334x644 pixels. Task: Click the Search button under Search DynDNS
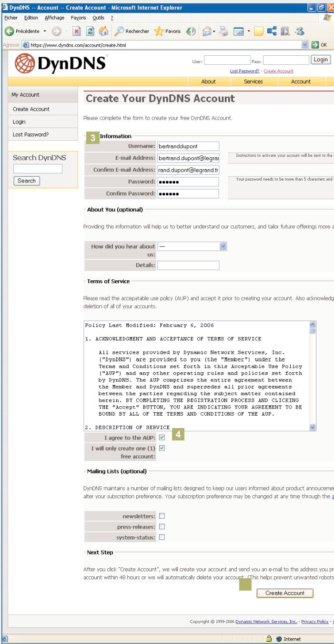click(27, 180)
